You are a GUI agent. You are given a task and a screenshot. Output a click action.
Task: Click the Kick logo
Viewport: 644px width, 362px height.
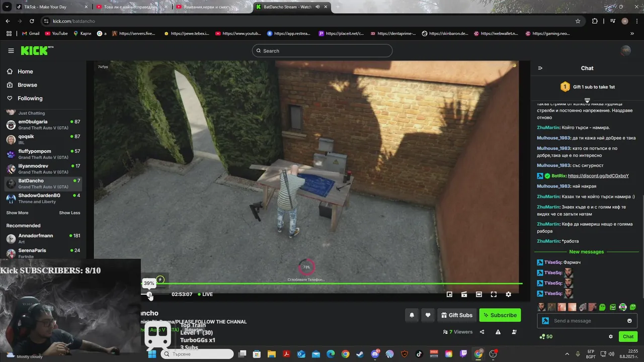(37, 50)
